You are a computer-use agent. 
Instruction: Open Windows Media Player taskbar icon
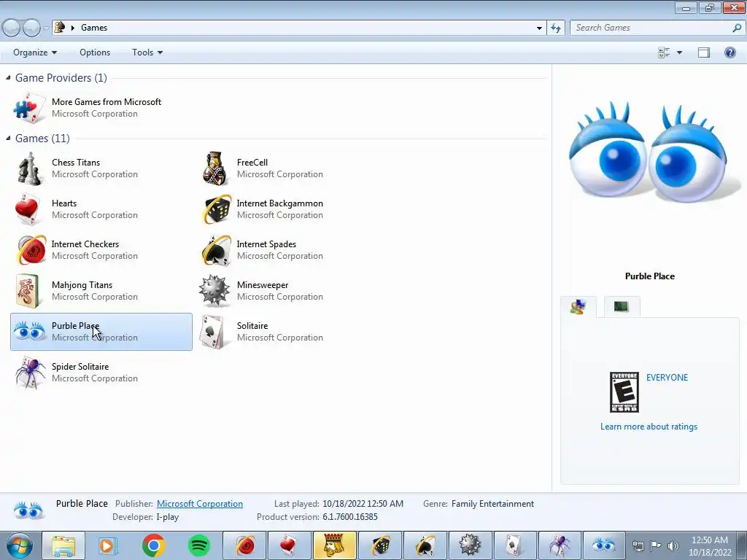click(x=108, y=545)
